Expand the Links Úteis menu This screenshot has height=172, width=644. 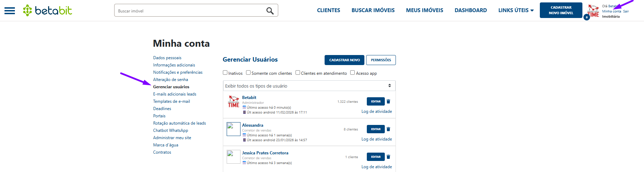point(516,10)
